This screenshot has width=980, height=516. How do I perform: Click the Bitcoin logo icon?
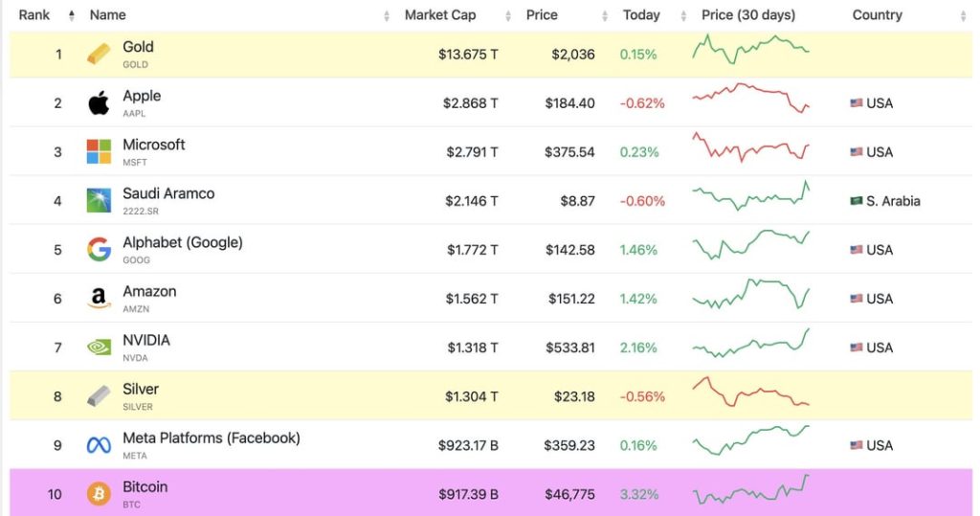pos(99,494)
